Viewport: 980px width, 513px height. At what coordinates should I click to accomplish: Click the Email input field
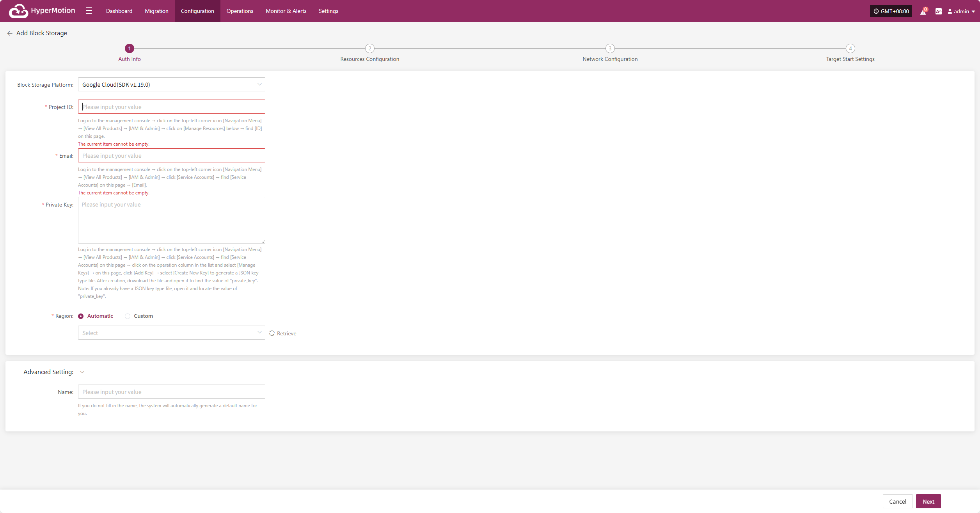click(x=172, y=155)
